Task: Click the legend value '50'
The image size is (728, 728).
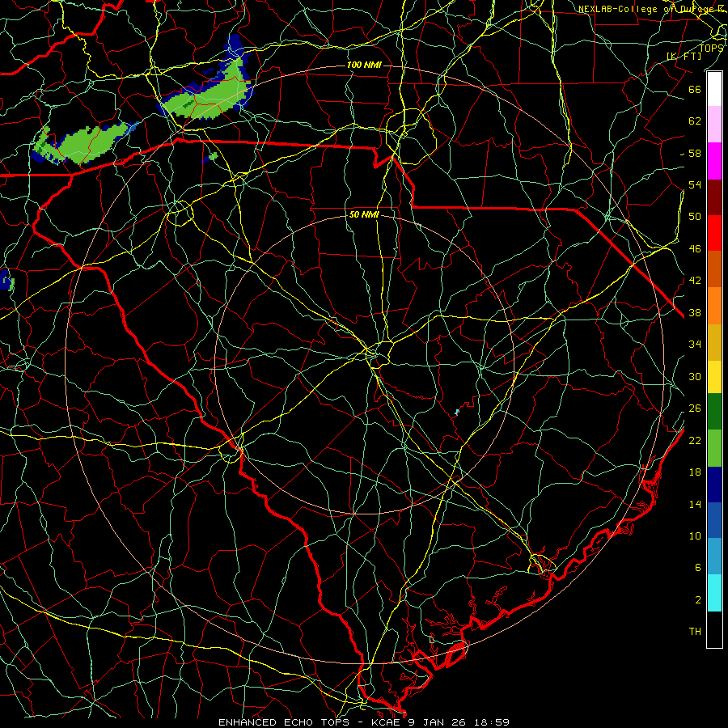Action: pyautogui.click(x=695, y=217)
